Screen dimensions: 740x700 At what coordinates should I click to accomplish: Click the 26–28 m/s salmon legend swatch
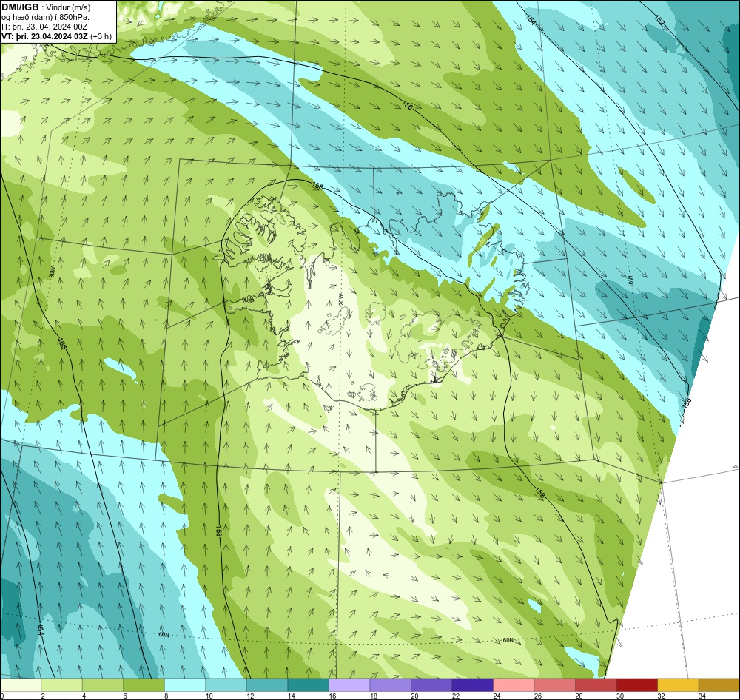[554, 685]
